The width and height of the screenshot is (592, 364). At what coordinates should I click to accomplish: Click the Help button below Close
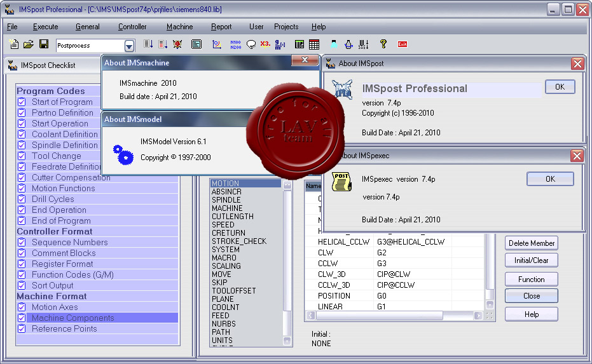[x=531, y=314]
